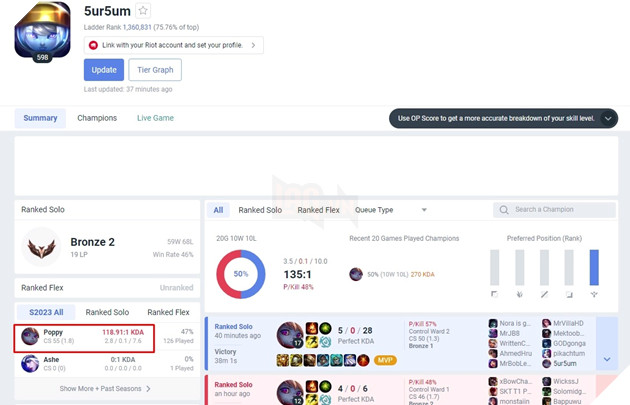Show More + Past Seasons
Viewport: 630px width, 405px height.
point(107,389)
